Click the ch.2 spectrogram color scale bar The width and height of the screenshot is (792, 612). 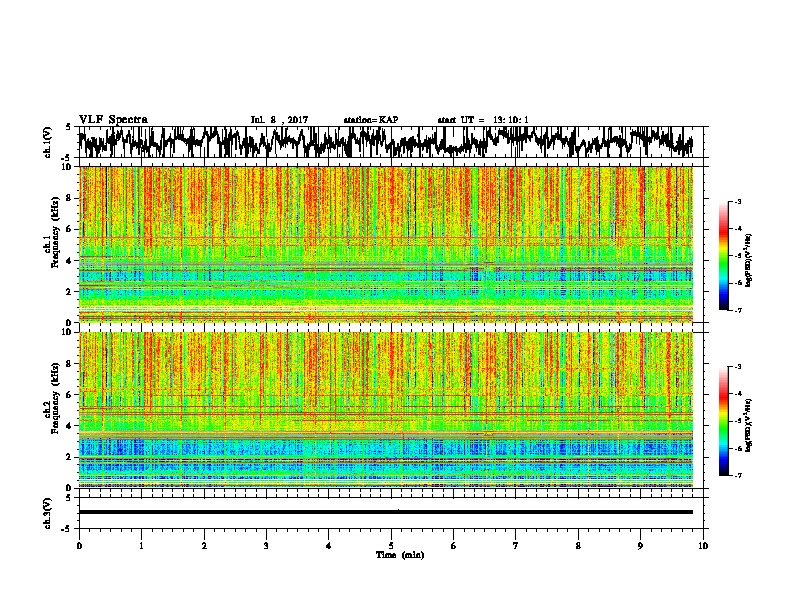(x=723, y=421)
